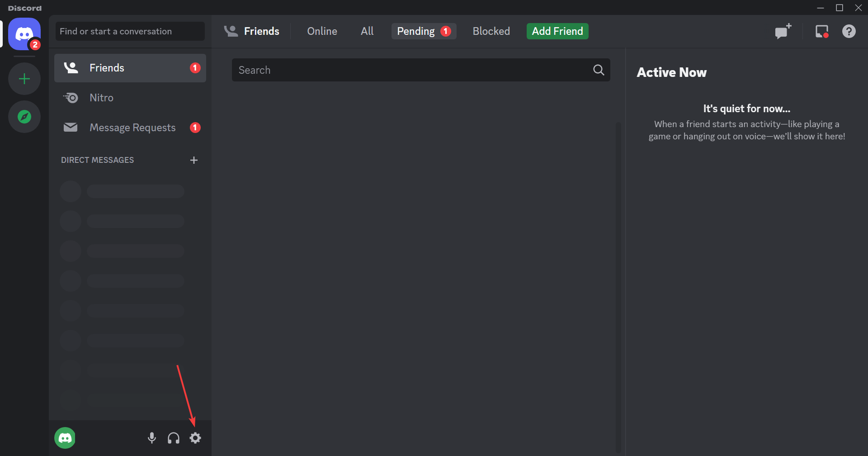
Task: Deafen audio with headphones icon
Action: coord(174,438)
